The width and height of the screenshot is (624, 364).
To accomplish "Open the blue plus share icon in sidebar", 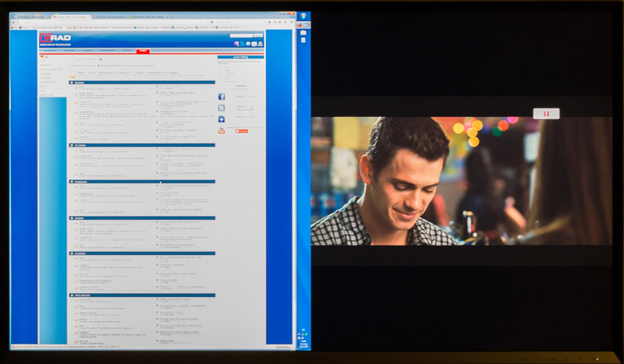I will click(x=222, y=119).
